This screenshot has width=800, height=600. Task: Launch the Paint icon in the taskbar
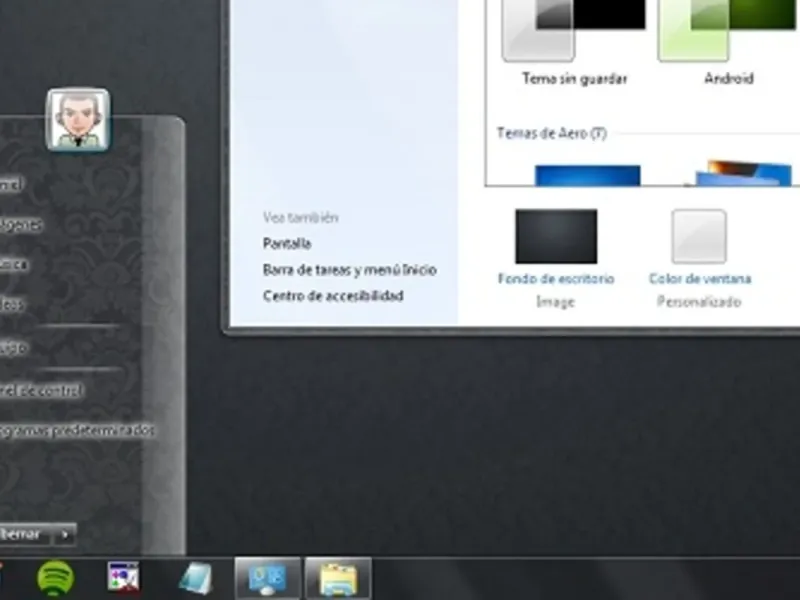tap(123, 579)
